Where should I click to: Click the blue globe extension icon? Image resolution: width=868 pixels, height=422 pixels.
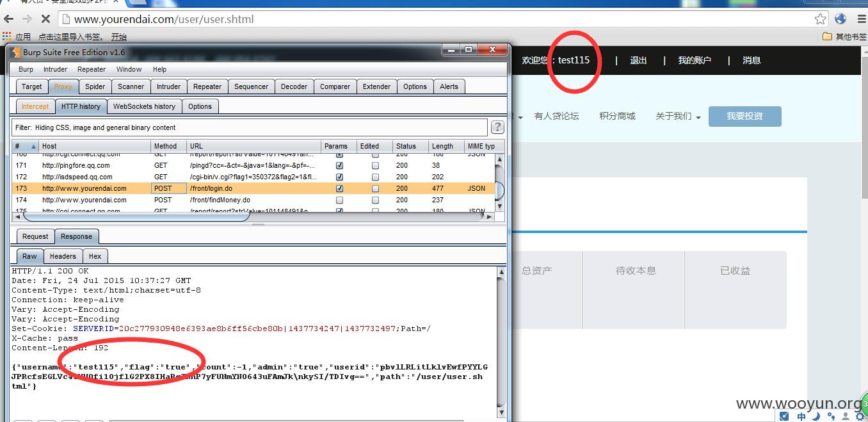840,19
